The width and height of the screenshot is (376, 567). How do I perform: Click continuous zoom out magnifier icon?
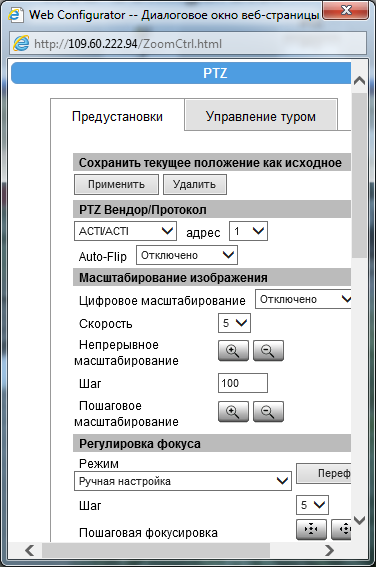268,350
